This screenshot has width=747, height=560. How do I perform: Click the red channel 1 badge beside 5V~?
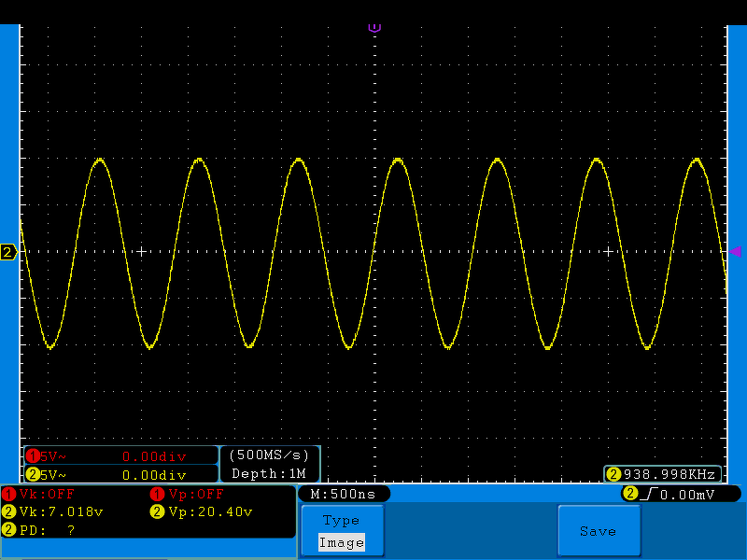coord(33,456)
